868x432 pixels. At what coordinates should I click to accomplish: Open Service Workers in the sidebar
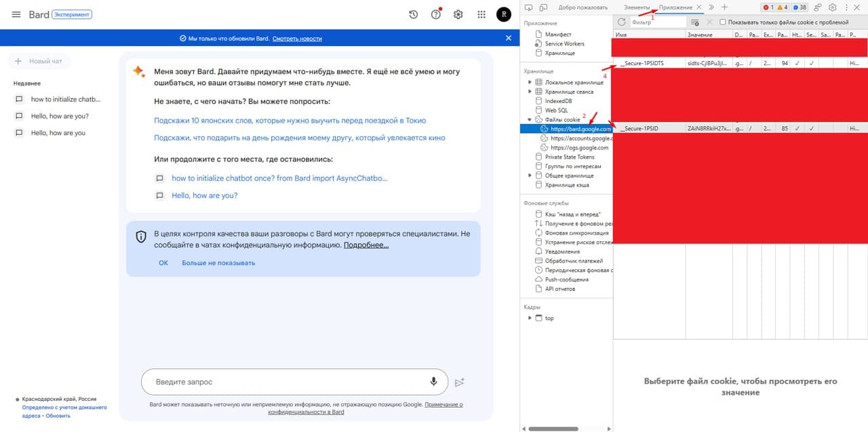[x=564, y=43]
